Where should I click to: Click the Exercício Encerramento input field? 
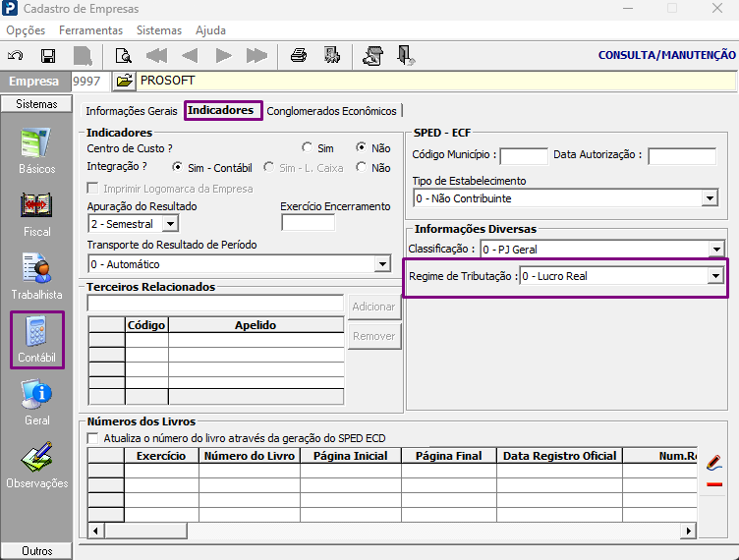[309, 222]
